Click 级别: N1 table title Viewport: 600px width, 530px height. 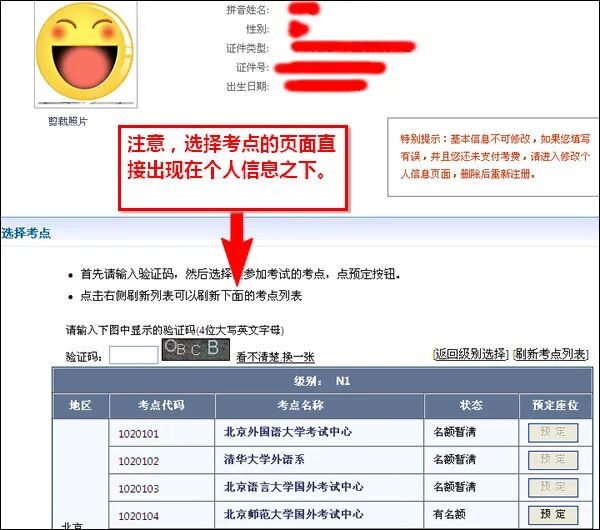322,381
